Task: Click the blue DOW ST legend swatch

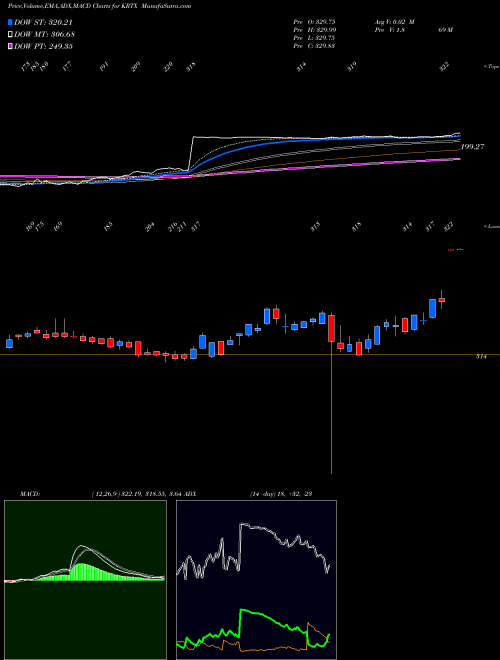Action: coord(11,23)
